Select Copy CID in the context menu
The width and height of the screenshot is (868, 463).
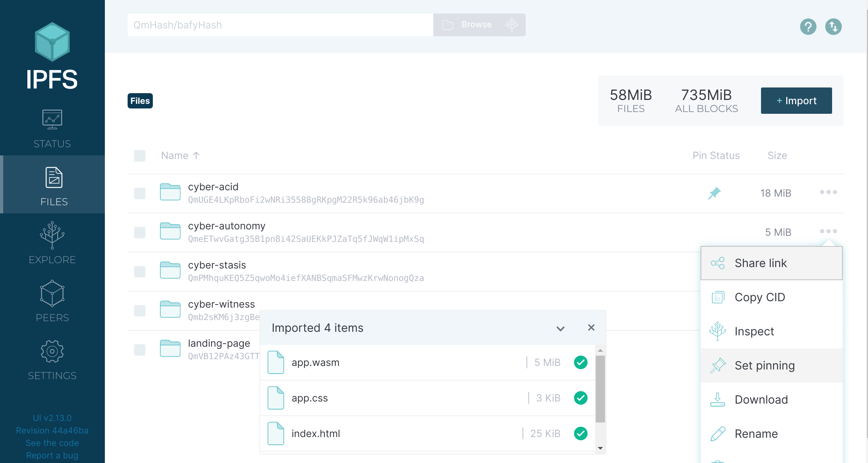[x=760, y=297]
